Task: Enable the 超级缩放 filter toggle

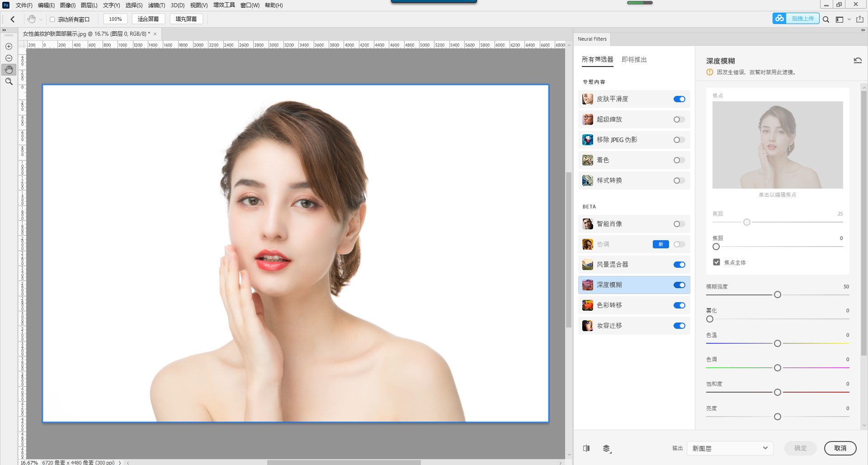Action: pos(679,119)
